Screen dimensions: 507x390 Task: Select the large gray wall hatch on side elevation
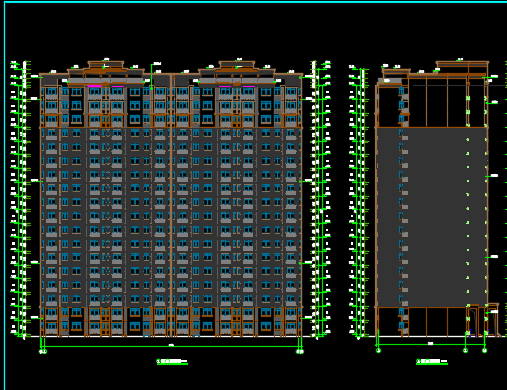click(x=432, y=217)
